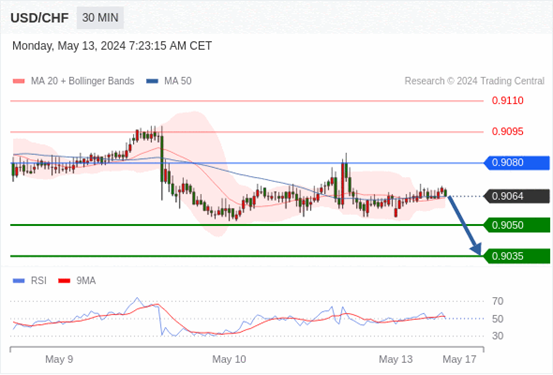Click the red 0.9095 resistance label
553x375 pixels.
(x=508, y=132)
